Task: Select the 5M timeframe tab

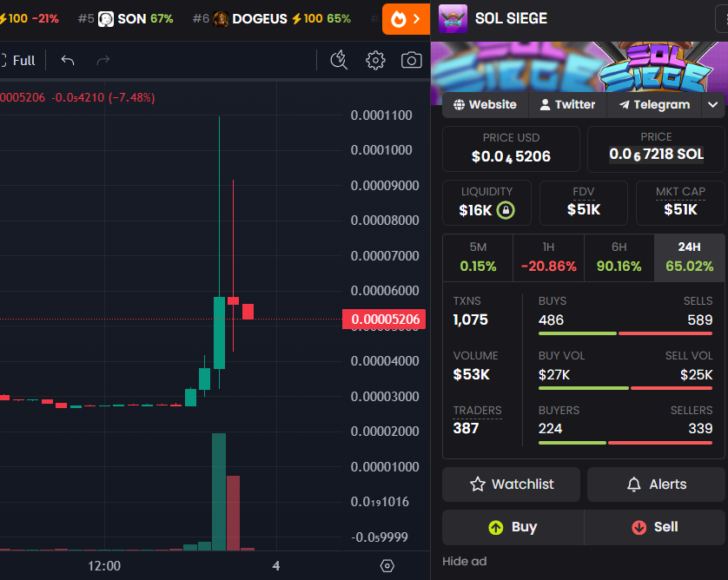Action: coord(478,258)
